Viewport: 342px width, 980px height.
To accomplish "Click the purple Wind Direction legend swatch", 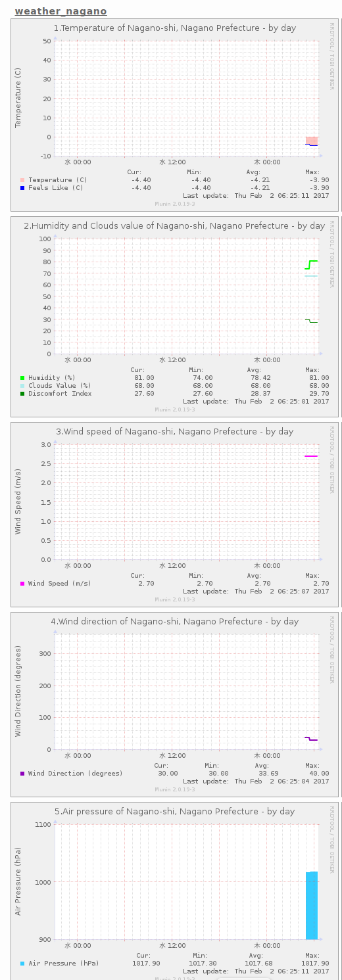I will 22,774.
